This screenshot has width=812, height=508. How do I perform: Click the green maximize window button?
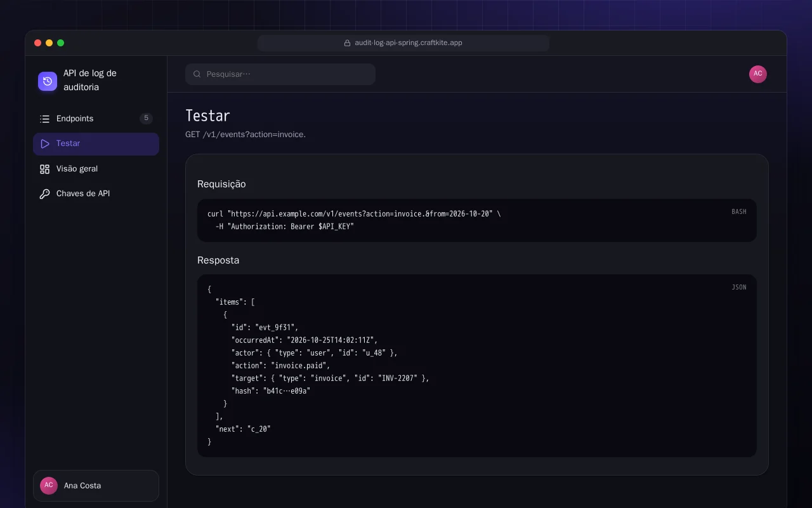(x=61, y=43)
